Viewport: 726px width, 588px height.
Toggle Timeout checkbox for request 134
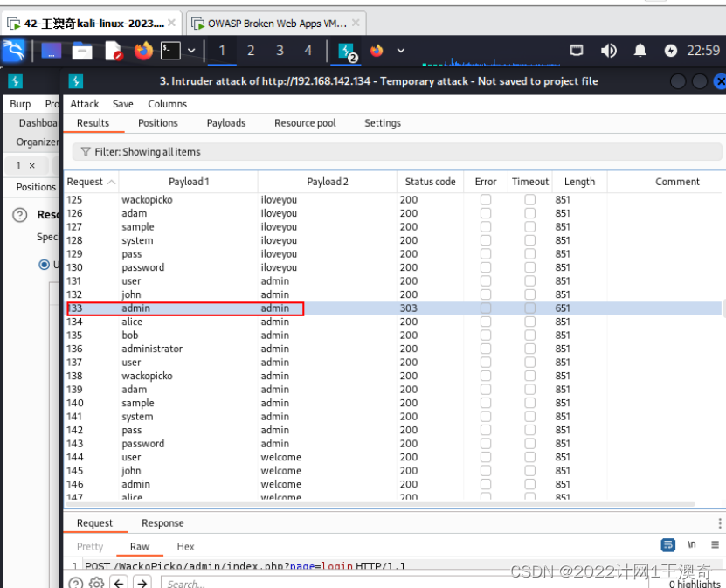click(529, 322)
